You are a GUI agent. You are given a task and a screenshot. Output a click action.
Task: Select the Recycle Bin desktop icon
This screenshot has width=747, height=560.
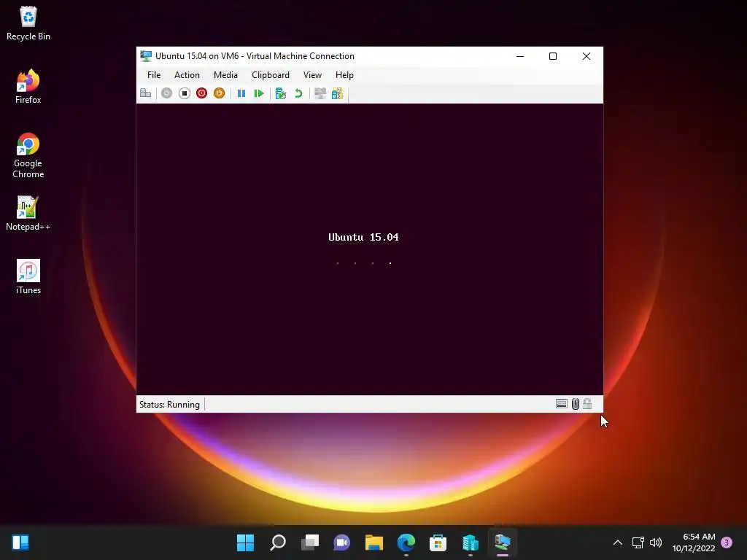[28, 23]
